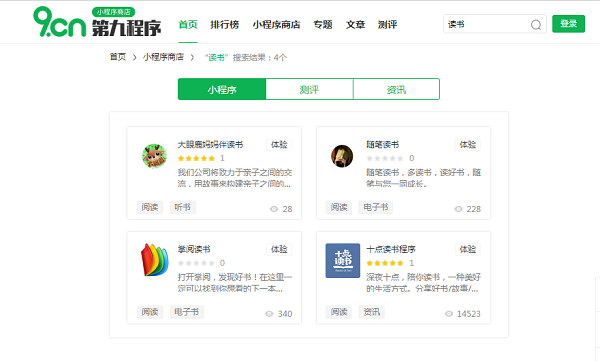Open the 文章 navigation item

[x=355, y=25]
